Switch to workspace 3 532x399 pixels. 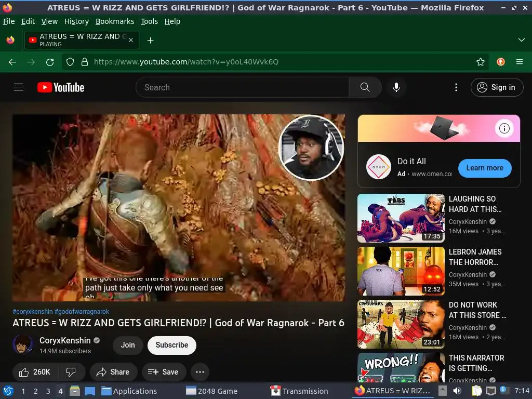[x=48, y=391]
